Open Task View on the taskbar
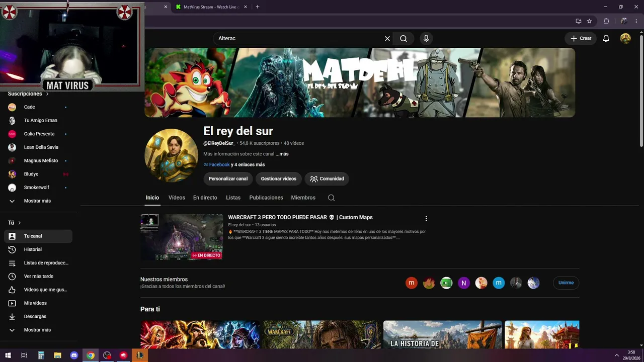Viewport: 644px width, 362px height. (x=24, y=355)
